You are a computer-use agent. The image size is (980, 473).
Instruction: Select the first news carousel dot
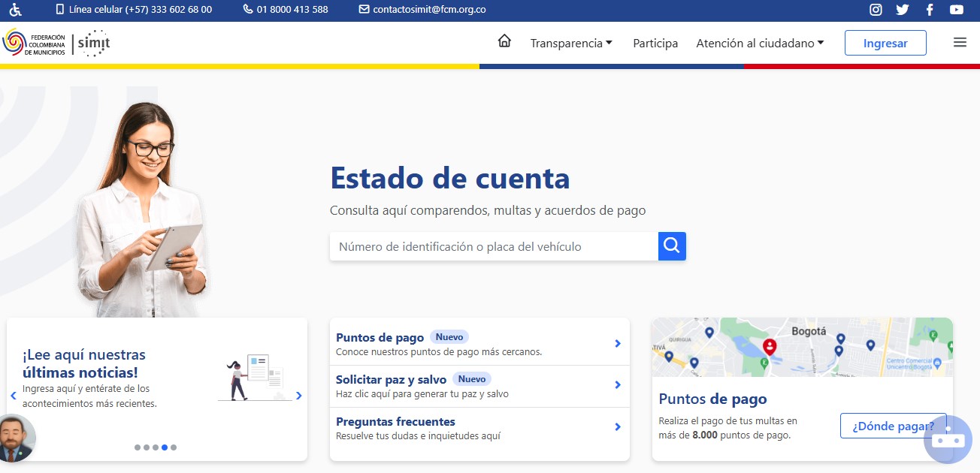[138, 447]
